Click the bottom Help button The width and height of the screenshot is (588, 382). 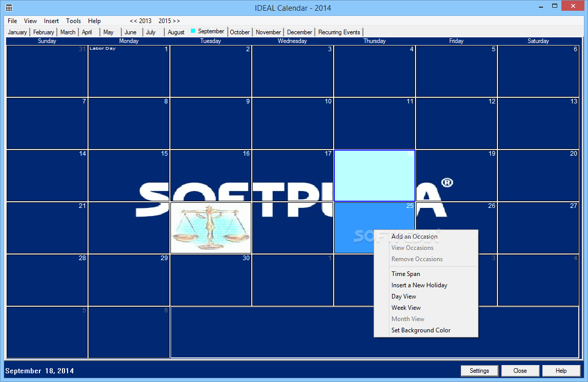[561, 371]
